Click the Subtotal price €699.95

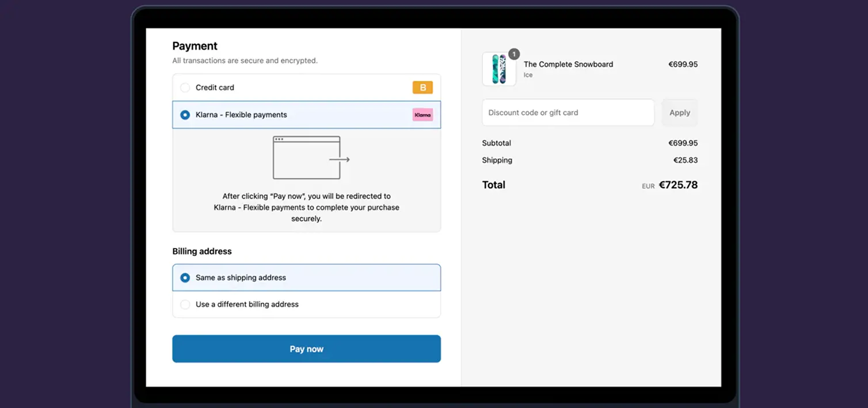point(683,143)
